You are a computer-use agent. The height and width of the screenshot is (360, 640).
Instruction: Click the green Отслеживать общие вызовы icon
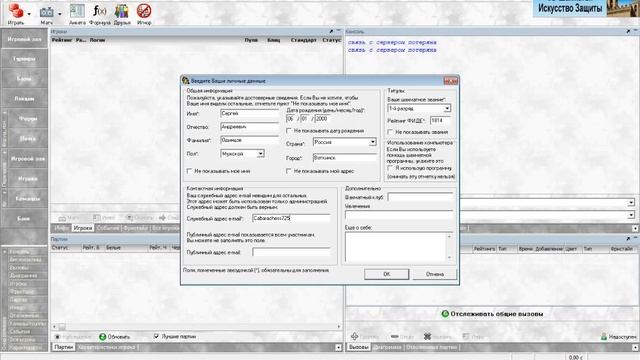click(x=445, y=314)
